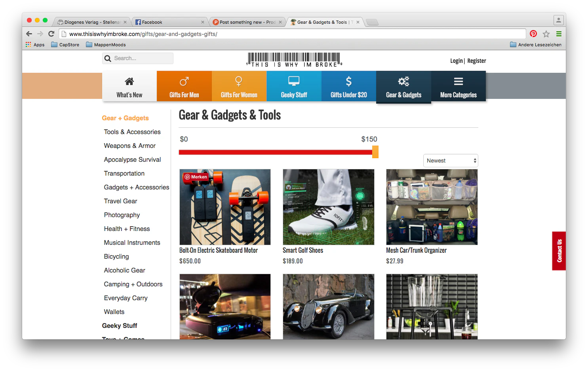
Task: Open Transportation category
Action: (124, 174)
